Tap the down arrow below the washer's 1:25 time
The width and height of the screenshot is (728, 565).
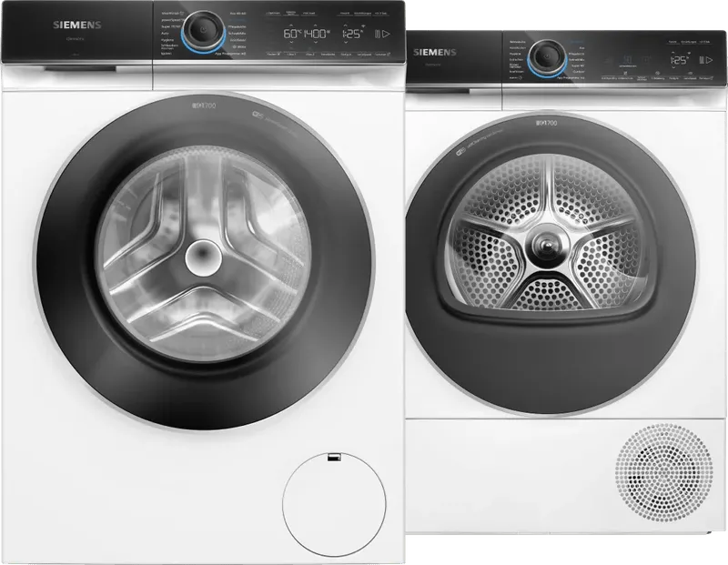(x=347, y=43)
